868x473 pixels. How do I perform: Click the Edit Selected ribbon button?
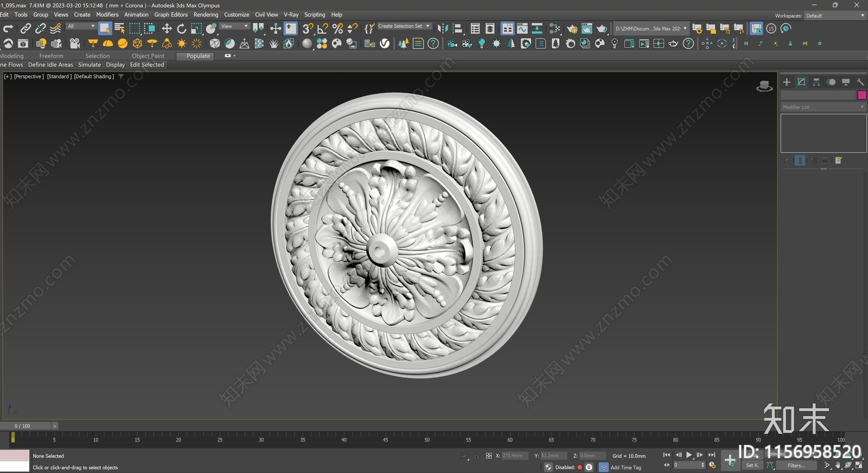[x=147, y=65]
